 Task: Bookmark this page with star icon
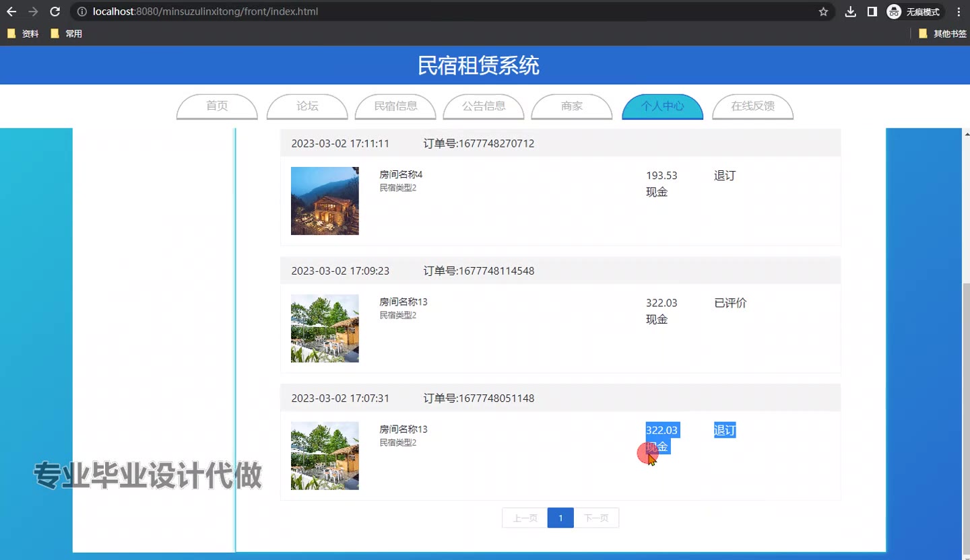click(x=823, y=11)
